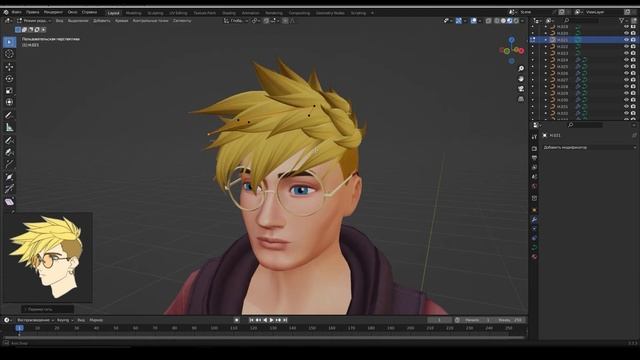Open the File menu

17,12
